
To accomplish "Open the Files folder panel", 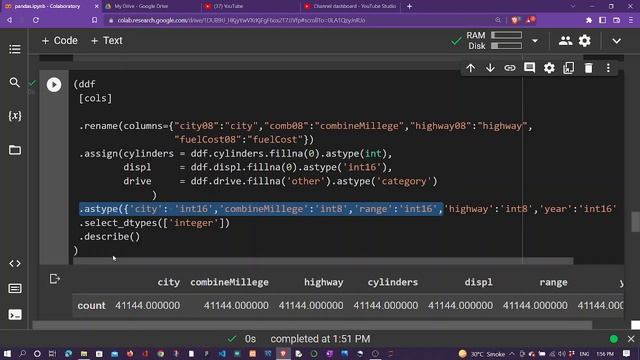I will [x=15, y=150].
